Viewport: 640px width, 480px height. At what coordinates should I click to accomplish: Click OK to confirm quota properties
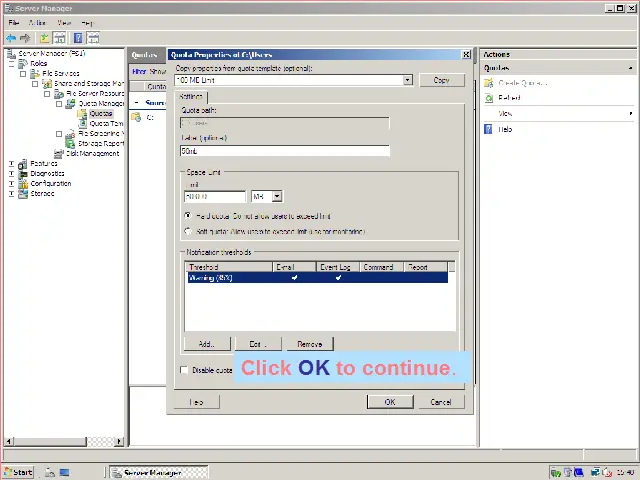tap(390, 402)
